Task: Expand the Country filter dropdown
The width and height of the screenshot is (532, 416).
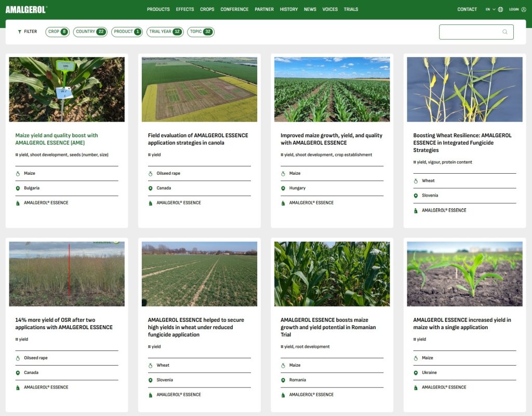Action: click(x=90, y=32)
